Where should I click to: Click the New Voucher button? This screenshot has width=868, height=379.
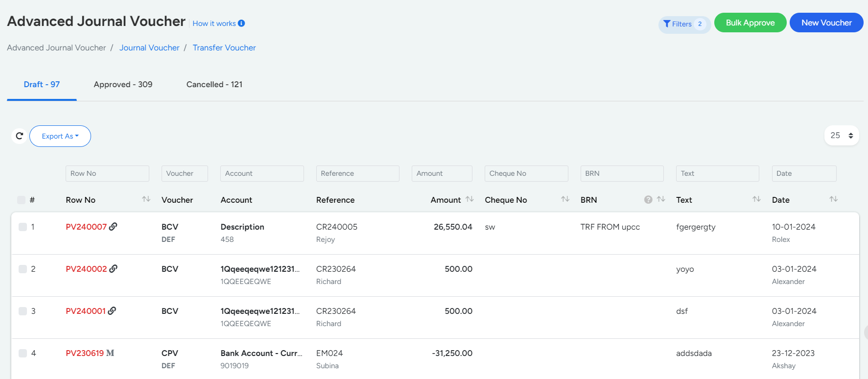(826, 23)
